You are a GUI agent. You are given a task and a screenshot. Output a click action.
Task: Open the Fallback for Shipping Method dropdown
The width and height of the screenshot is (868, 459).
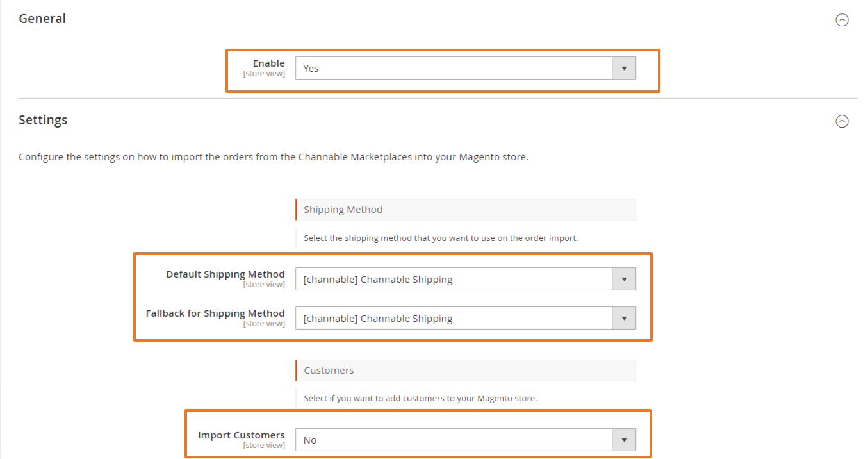[x=466, y=319]
